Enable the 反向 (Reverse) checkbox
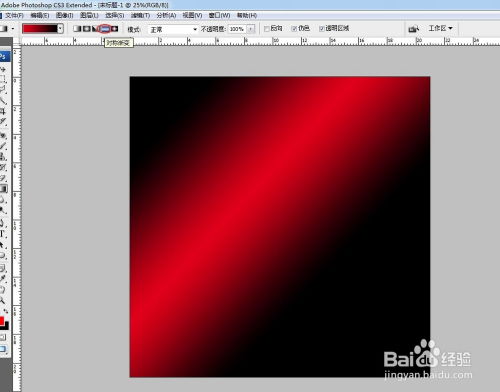500x392 pixels. coord(267,29)
